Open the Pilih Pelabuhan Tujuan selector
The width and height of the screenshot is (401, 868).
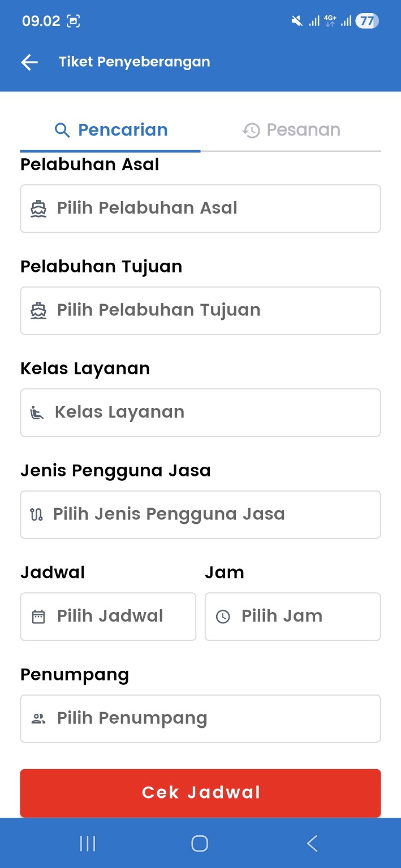200,310
